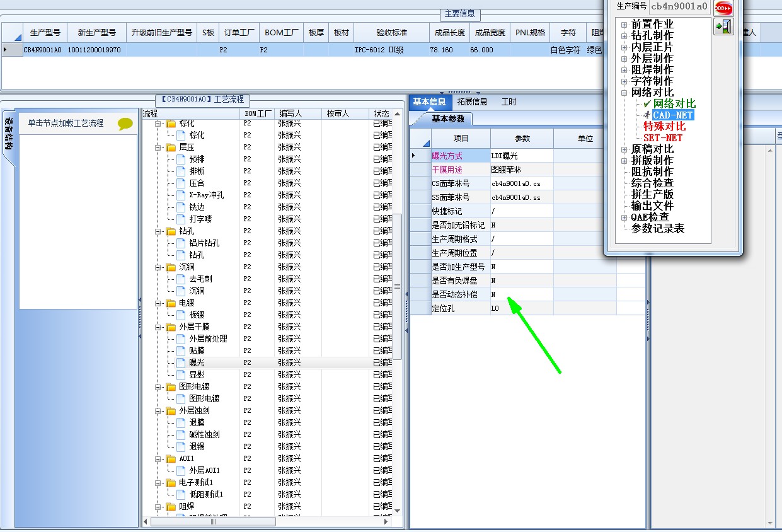Expand the QAE检查 tree node
Image resolution: width=782 pixels, height=532 pixels.
pyautogui.click(x=624, y=217)
